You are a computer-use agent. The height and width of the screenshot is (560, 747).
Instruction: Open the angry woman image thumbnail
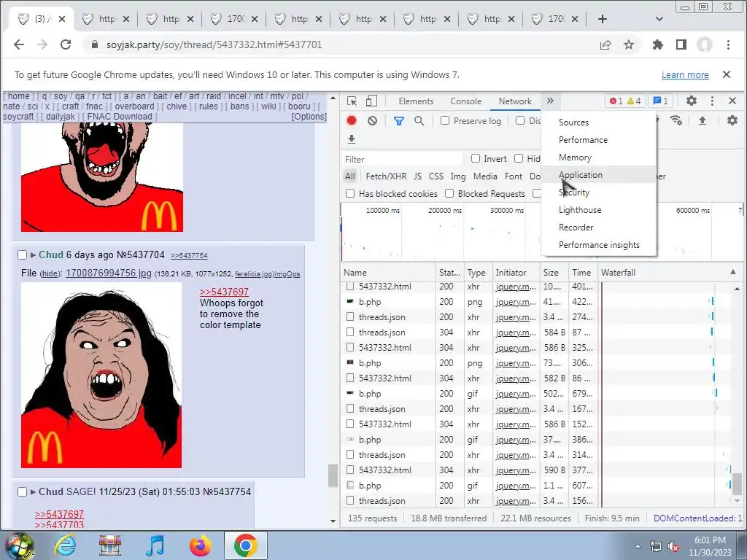click(x=101, y=376)
